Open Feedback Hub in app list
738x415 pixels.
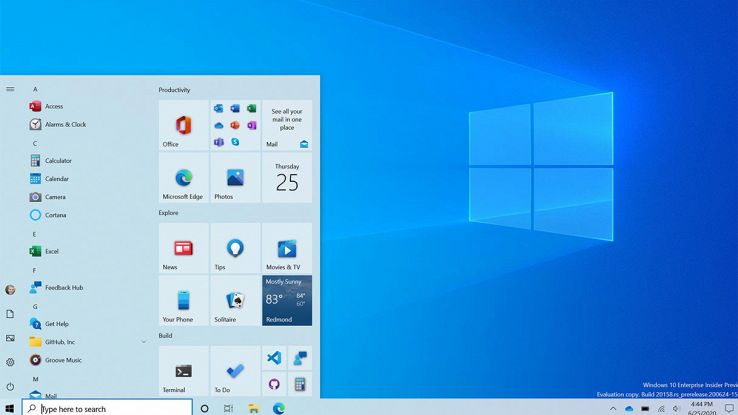pos(87,287)
